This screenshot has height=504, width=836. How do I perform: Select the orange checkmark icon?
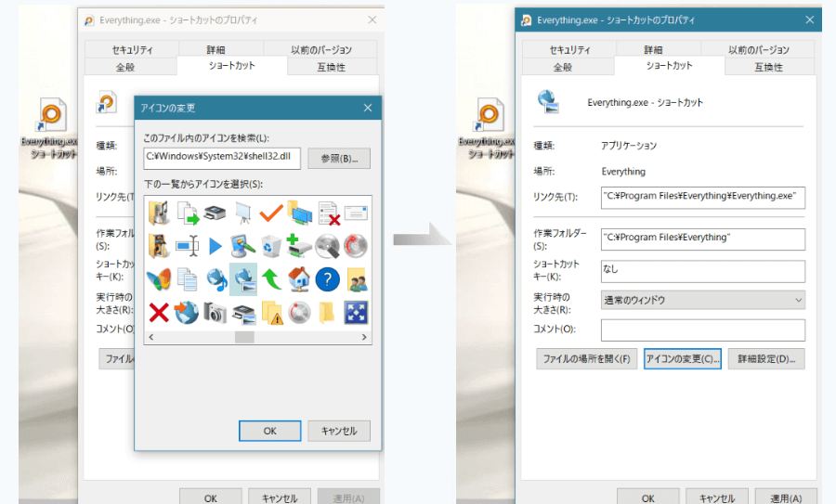(271, 213)
